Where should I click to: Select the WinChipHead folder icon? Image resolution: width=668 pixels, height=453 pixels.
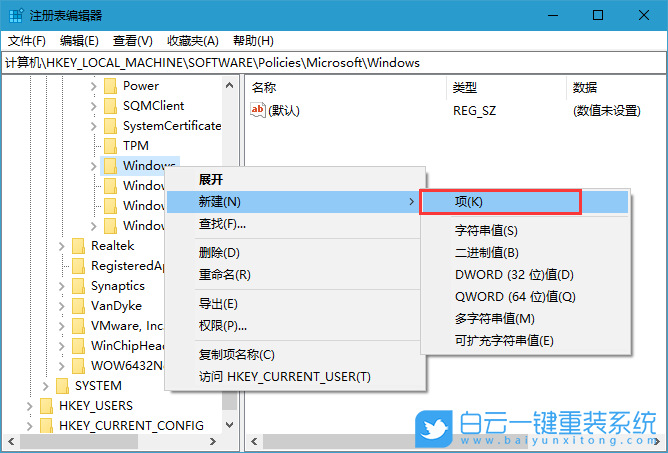click(78, 346)
